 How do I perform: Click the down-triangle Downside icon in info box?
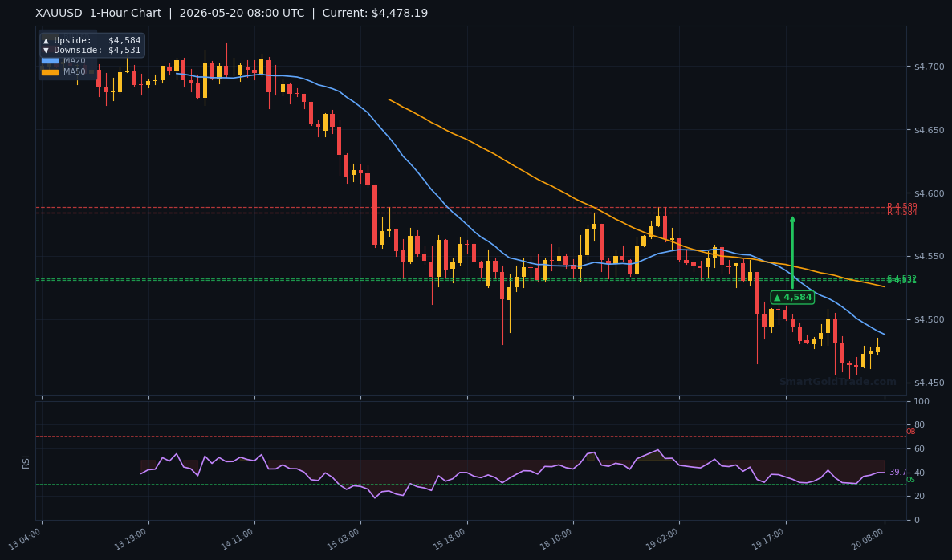pos(46,51)
